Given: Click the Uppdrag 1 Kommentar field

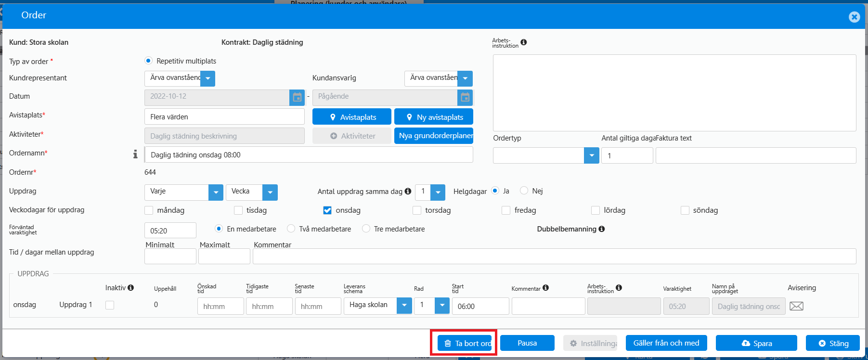Looking at the screenshot, I should coord(548,306).
